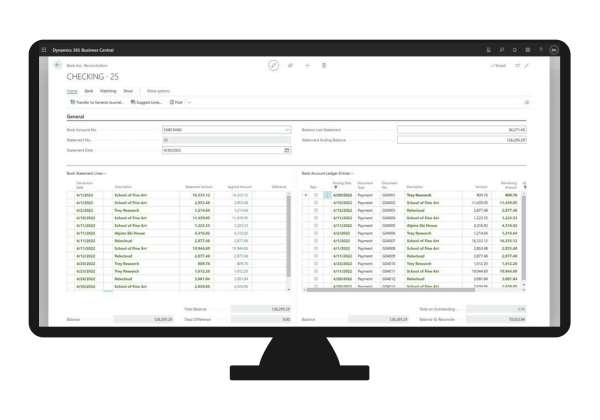
Task: Tick the applied checkbox for G04007
Action: 316,241
